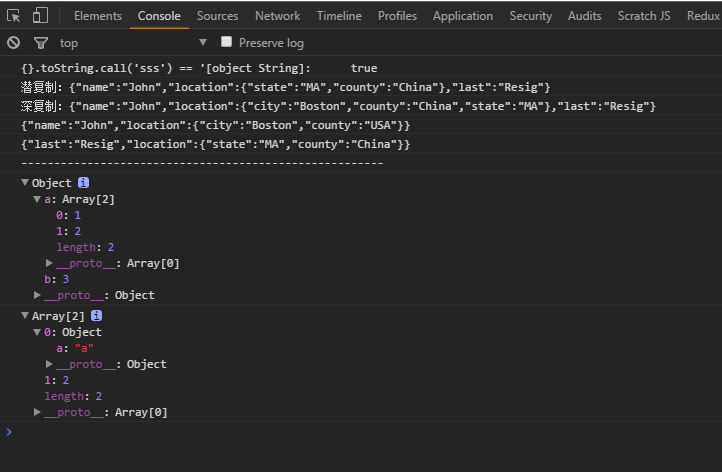Clear the console with the ban icon
722x472 pixels.
click(13, 42)
